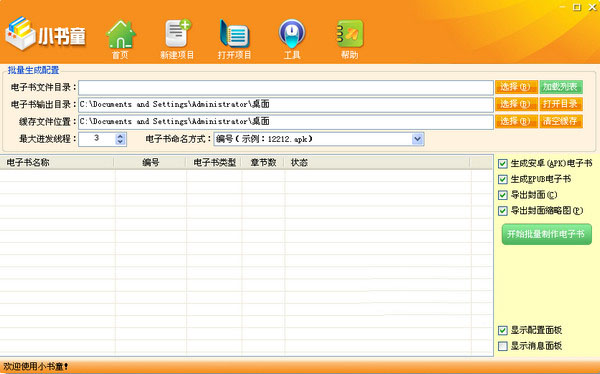
Task: Sort by 章节数 column header
Action: click(x=263, y=163)
